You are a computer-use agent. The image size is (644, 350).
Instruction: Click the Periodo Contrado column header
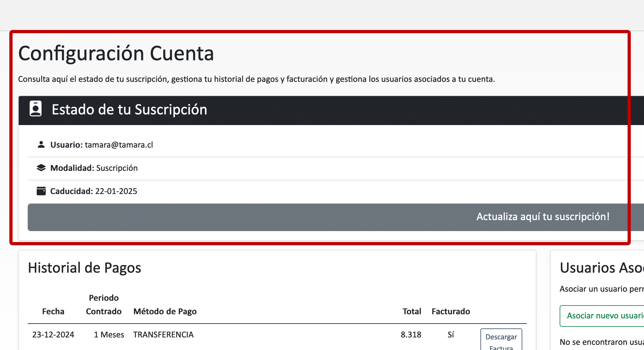[104, 305]
